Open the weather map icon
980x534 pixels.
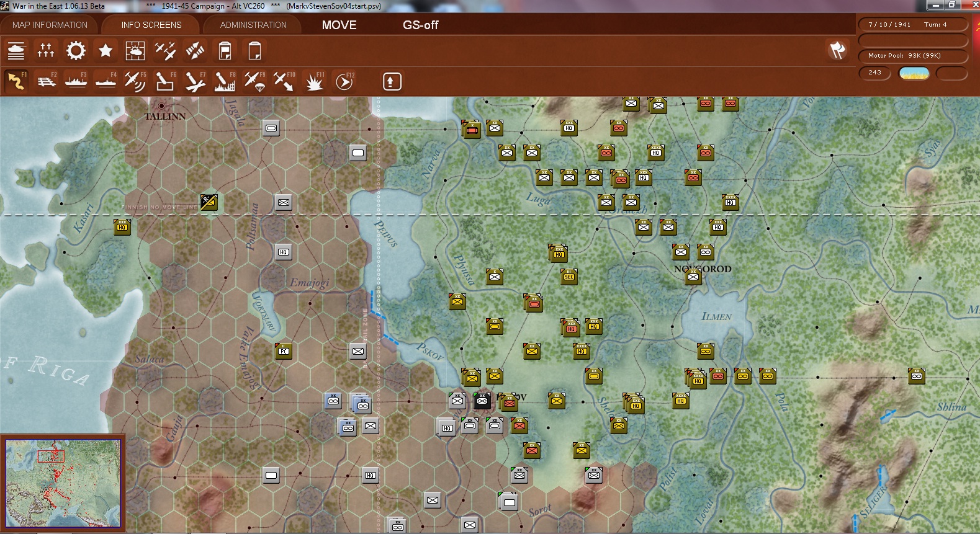click(x=135, y=51)
